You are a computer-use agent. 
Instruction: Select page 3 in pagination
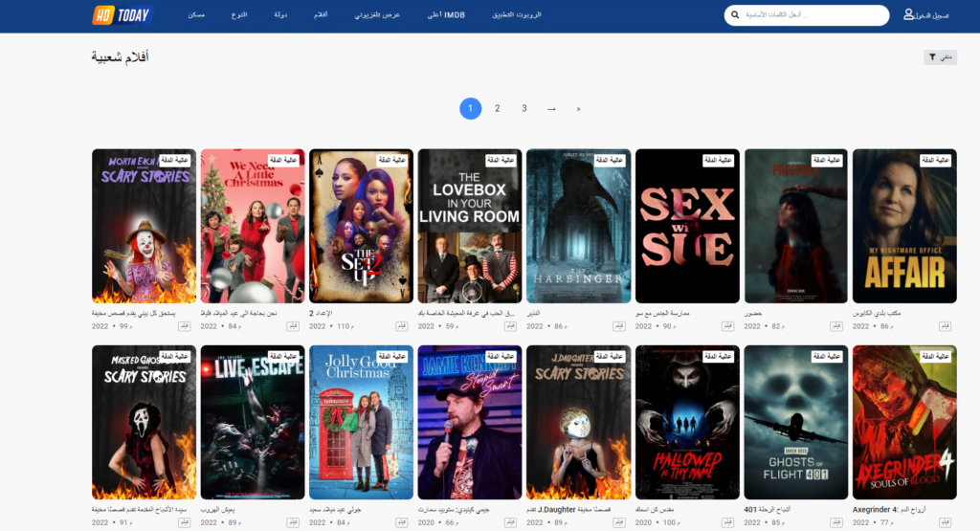[x=523, y=108]
